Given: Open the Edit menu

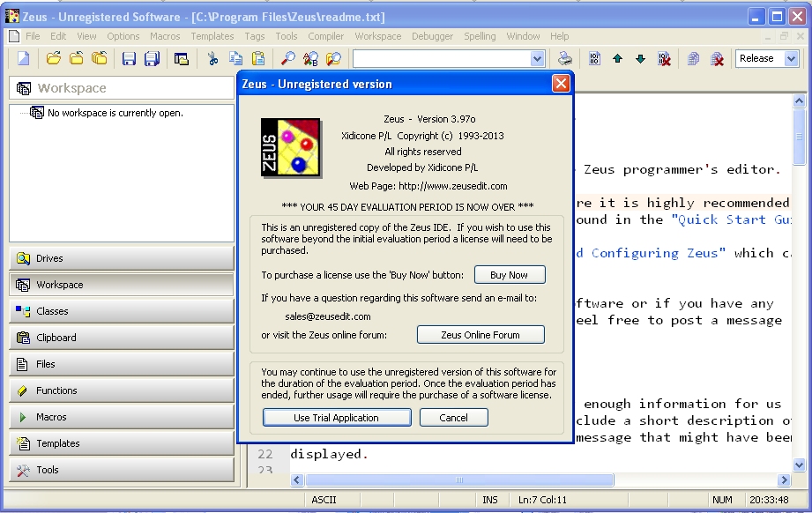Looking at the screenshot, I should (x=58, y=36).
